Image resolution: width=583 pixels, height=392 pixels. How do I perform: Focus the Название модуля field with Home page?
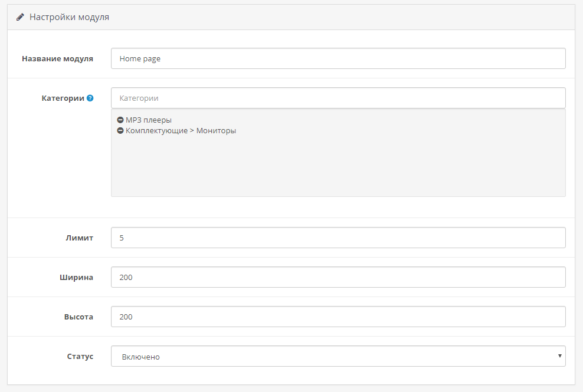click(x=338, y=58)
